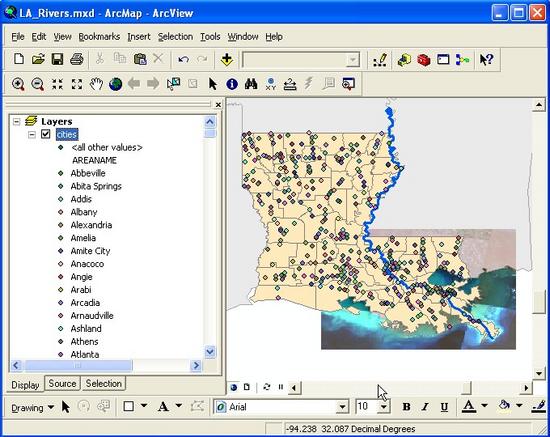Open the Find binoculars tool

click(251, 84)
